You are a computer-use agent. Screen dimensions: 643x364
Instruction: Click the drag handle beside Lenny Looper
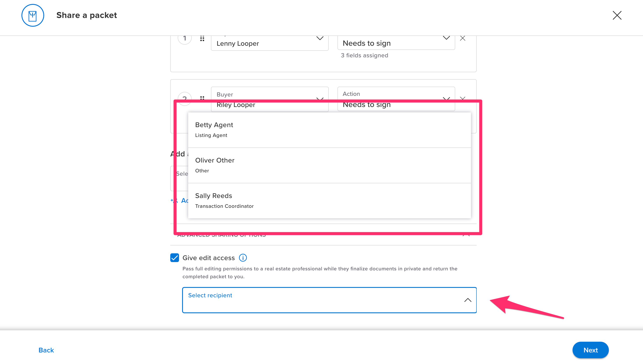202,38
